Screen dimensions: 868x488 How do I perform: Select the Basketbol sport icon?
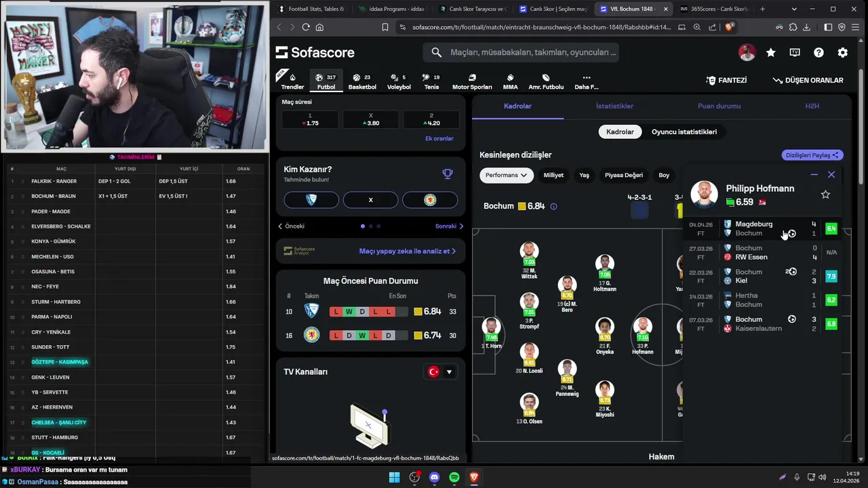[362, 81]
